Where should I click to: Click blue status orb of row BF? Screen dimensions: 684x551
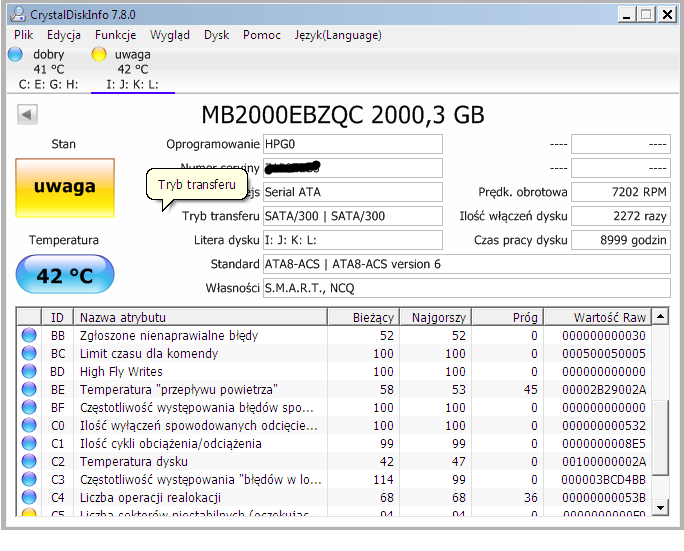click(x=29, y=407)
